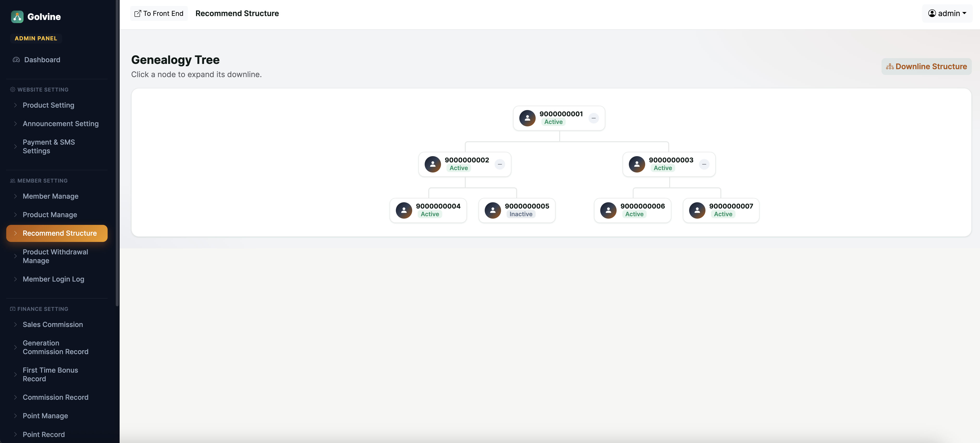
Task: Click the hierarchy icon on Downline Structure
Action: (x=889, y=67)
